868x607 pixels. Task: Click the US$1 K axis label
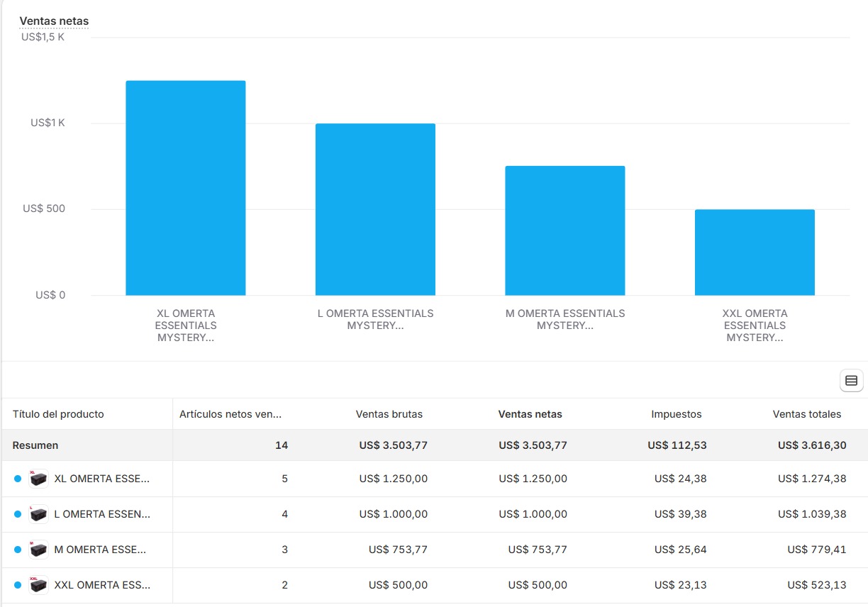point(48,123)
